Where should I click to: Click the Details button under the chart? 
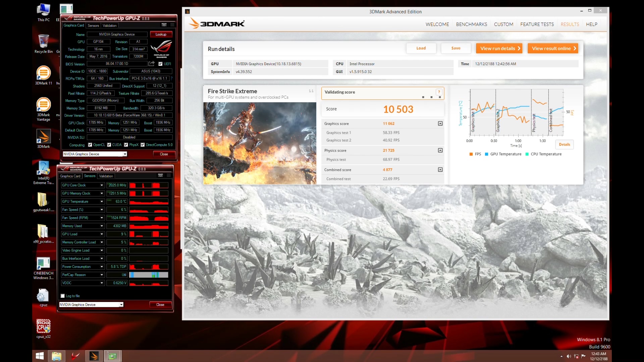[x=564, y=144]
